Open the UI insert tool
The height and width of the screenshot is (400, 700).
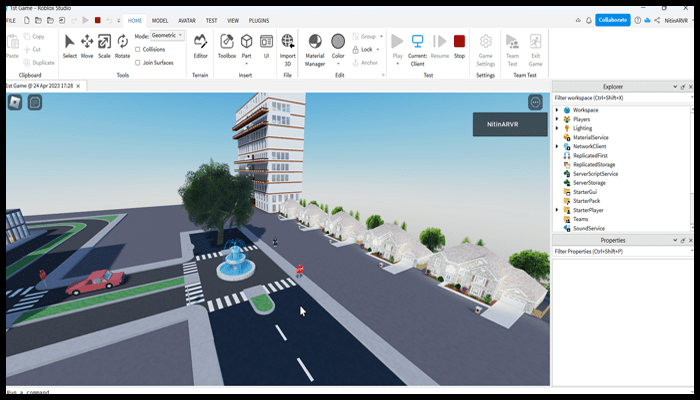pos(266,46)
